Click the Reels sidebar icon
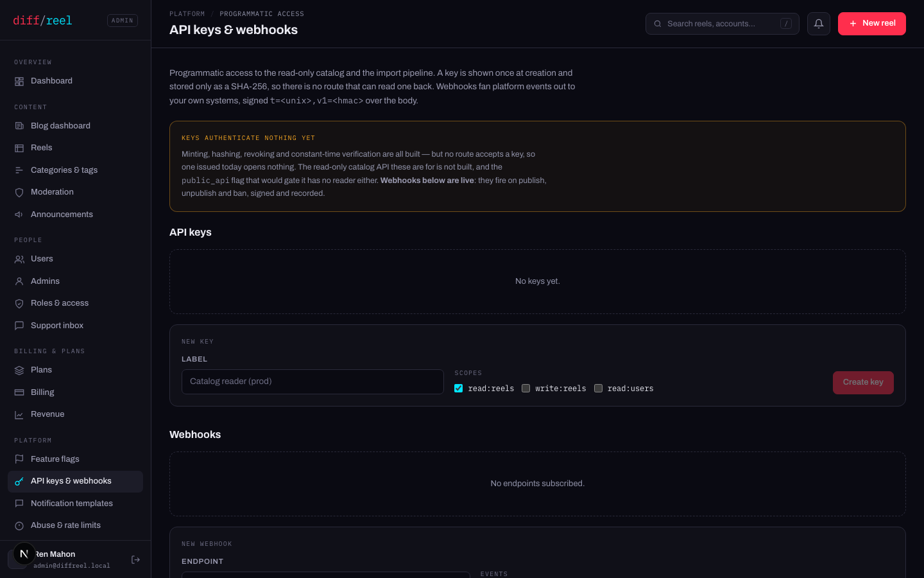924x578 pixels. (19, 148)
